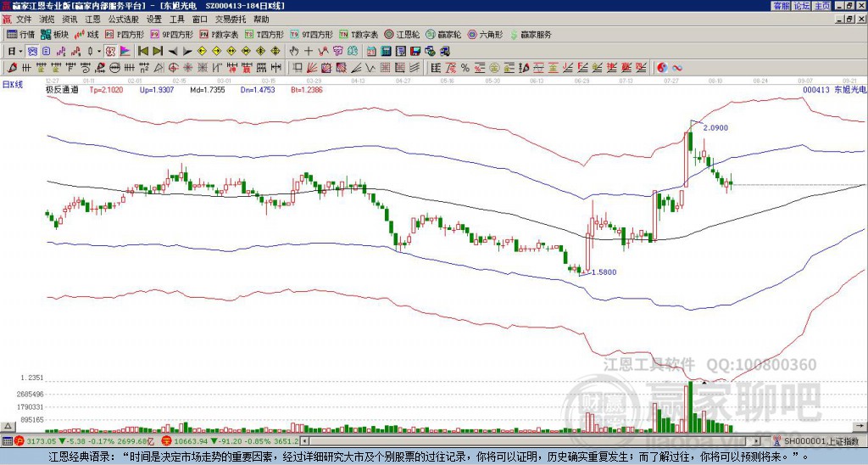Image resolution: width=868 pixels, height=465 pixels.
Task: Select the percent % tool
Action: tap(465, 68)
